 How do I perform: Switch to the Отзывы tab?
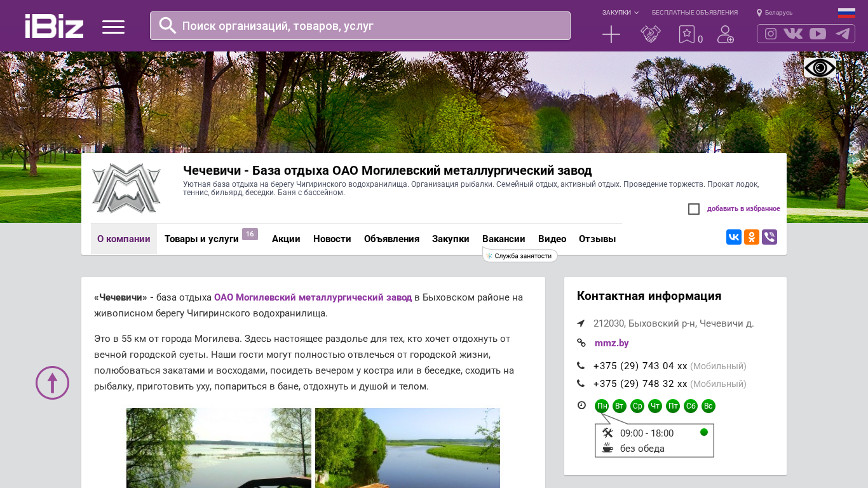point(597,239)
